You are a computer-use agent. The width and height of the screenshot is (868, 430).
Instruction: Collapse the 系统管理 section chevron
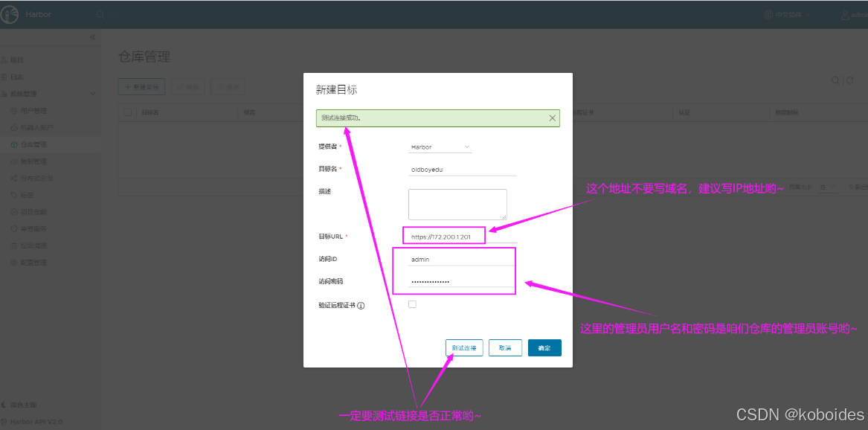pos(92,94)
